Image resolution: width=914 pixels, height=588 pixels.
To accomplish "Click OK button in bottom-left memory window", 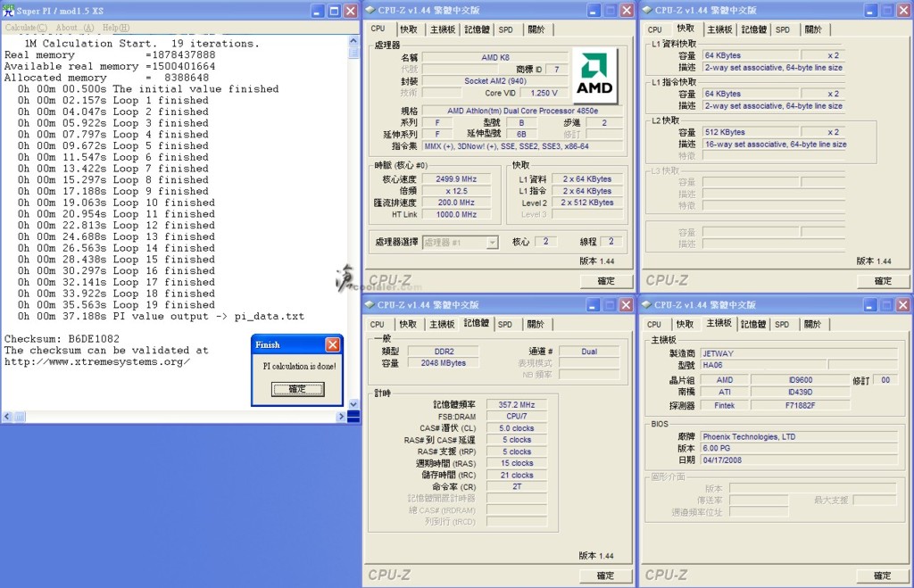I will [x=606, y=576].
